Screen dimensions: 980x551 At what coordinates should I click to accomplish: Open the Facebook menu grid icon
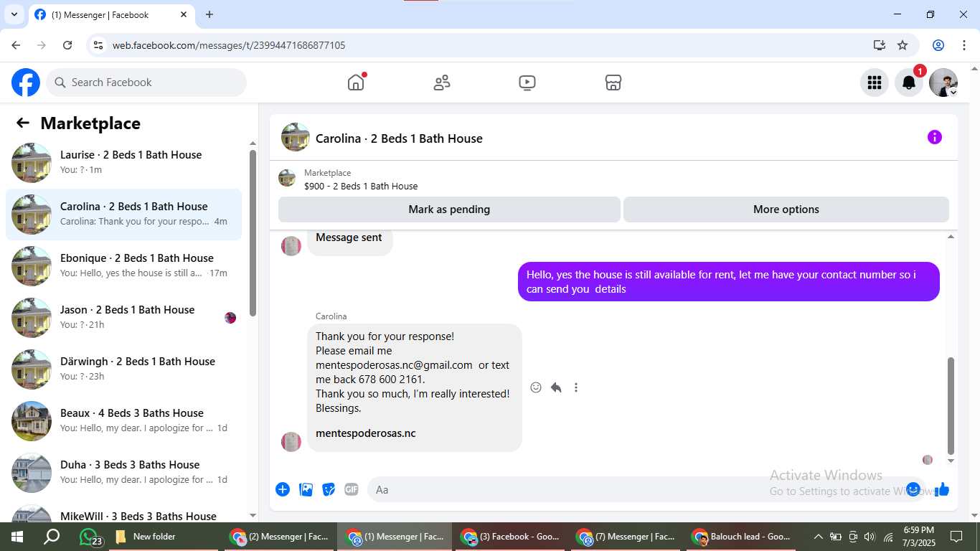click(x=875, y=83)
